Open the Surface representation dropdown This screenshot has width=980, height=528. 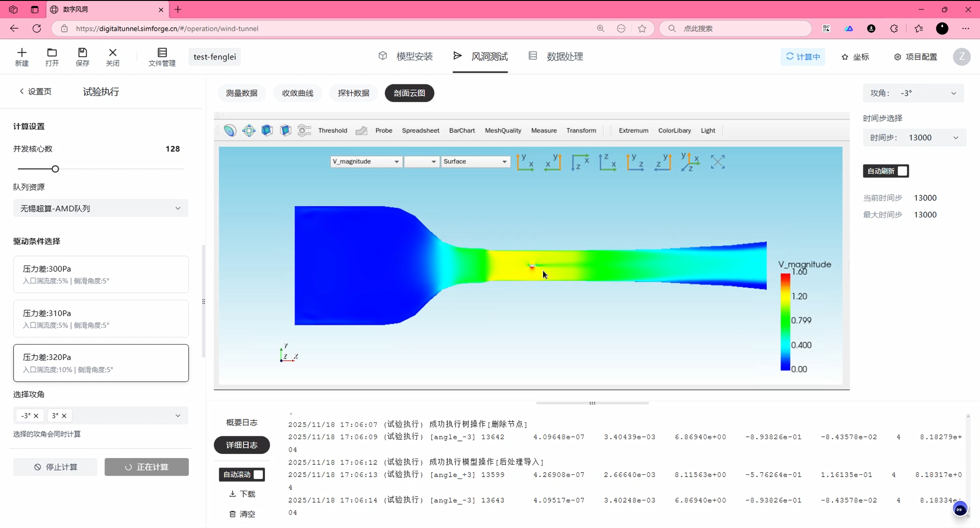475,162
